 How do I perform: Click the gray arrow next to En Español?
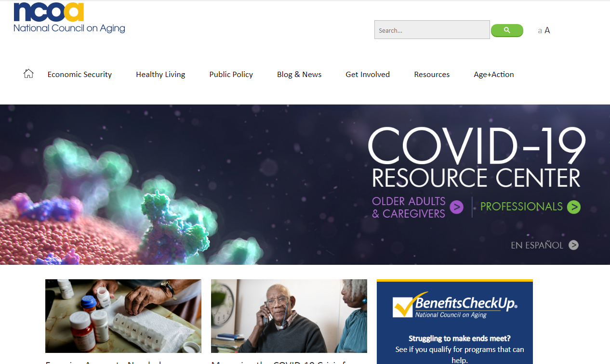click(x=573, y=245)
